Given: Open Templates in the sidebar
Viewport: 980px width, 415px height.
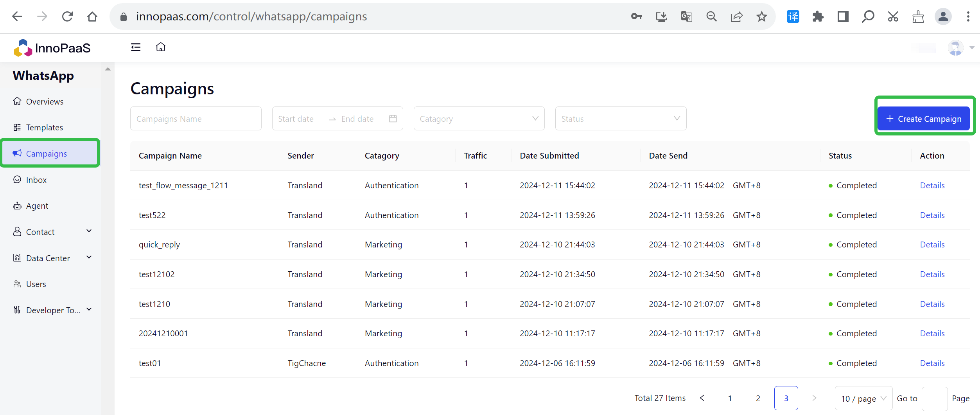Looking at the screenshot, I should tap(44, 127).
